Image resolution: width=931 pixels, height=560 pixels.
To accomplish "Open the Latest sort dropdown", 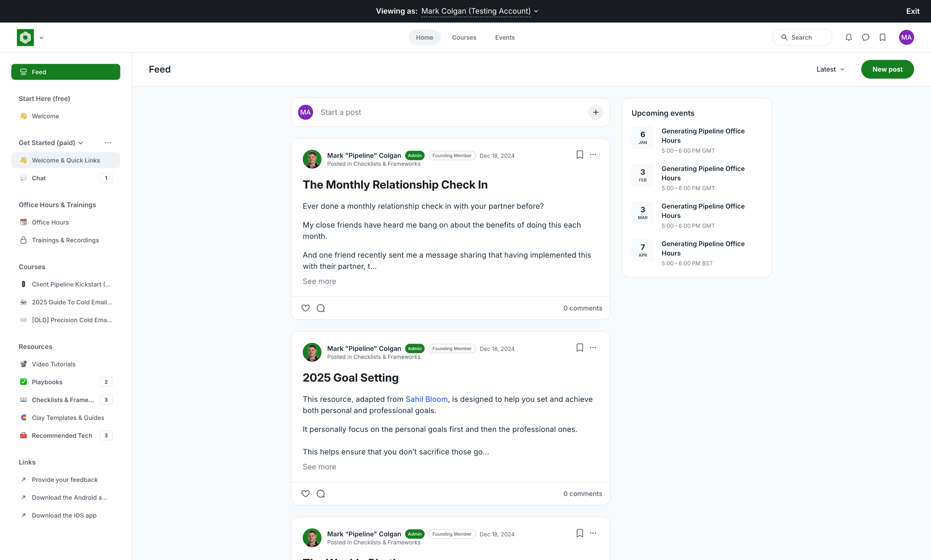I will [x=830, y=69].
